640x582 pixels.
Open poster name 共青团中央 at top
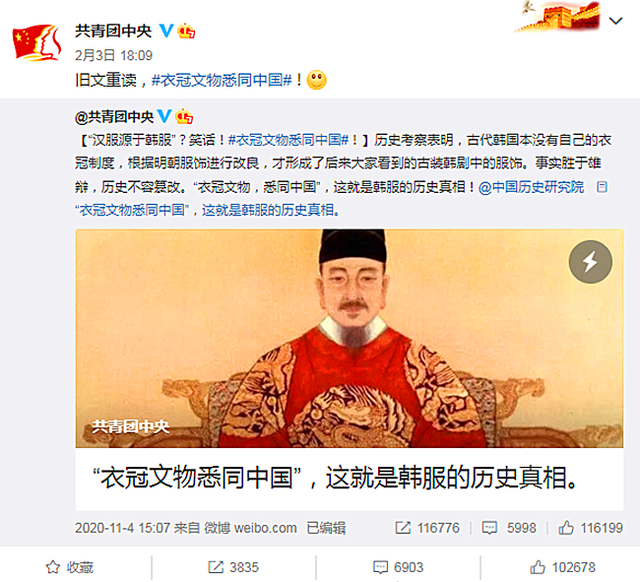tap(113, 31)
